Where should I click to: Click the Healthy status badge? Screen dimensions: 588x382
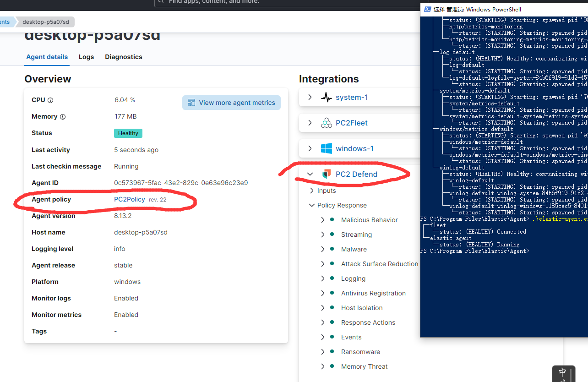[x=128, y=133]
